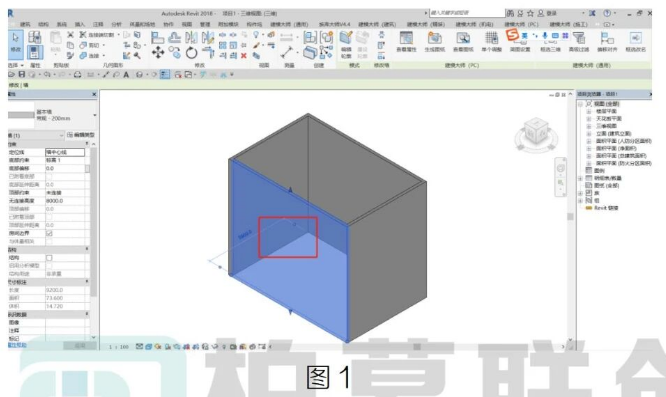Screen dimensions: 666x397
Task: Expand the 楼层平面 node in project browser
Action: coord(589,111)
